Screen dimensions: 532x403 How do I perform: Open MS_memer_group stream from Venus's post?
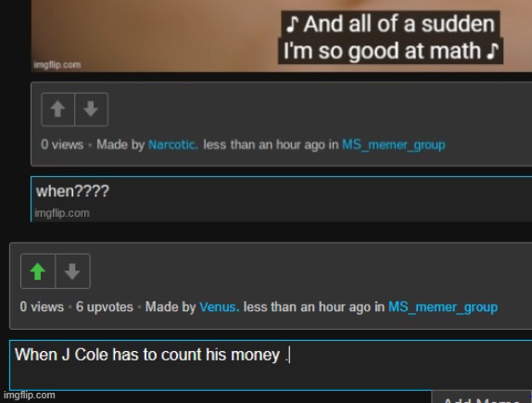click(x=443, y=308)
